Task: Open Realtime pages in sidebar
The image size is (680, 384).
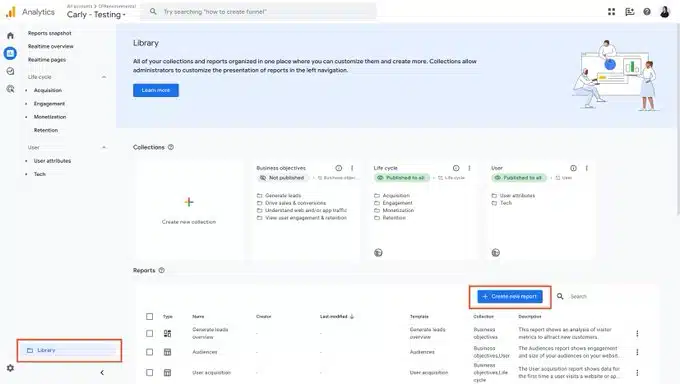Action: pyautogui.click(x=47, y=59)
